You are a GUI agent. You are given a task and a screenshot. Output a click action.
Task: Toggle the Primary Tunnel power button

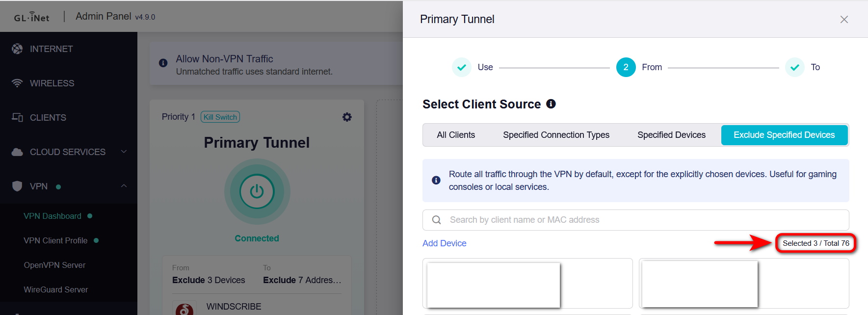[257, 191]
